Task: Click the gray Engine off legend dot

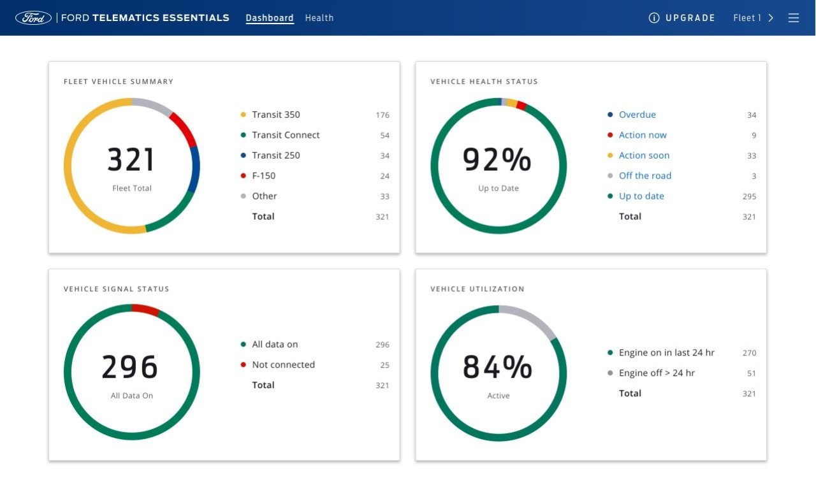Action: pyautogui.click(x=610, y=373)
